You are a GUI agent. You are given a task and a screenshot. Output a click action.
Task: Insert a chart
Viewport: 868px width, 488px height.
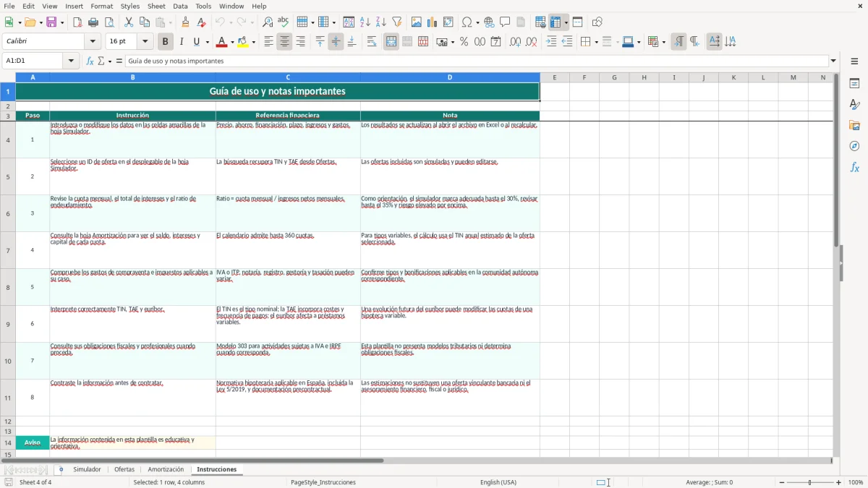tap(433, 22)
